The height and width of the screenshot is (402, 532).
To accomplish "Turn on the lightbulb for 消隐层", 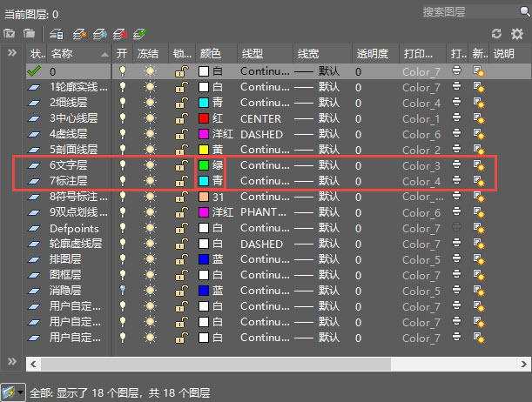I will click(123, 291).
